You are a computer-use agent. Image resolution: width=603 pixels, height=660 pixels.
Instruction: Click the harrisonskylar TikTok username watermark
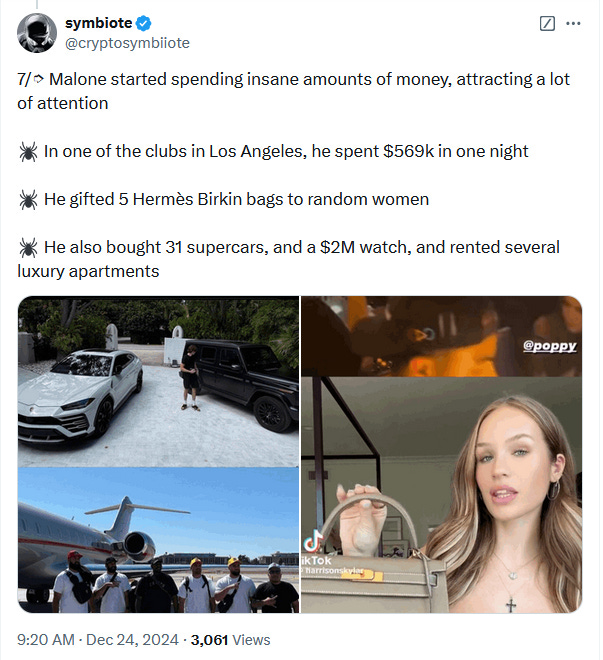point(332,571)
